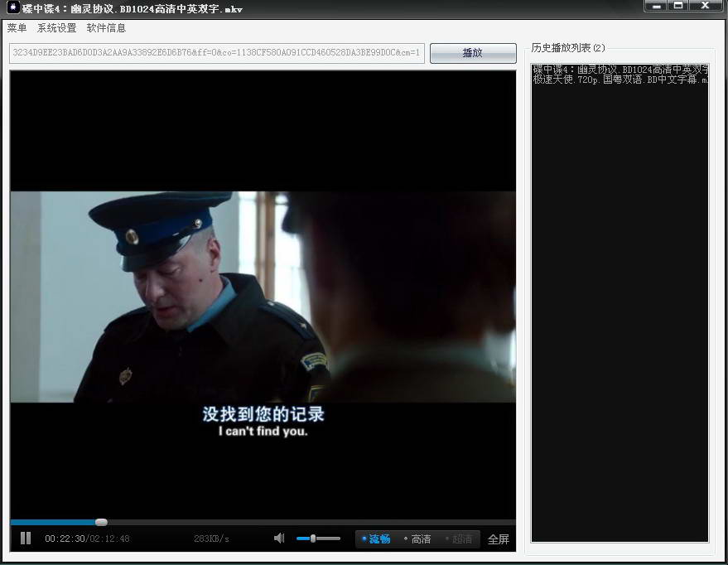Image resolution: width=728 pixels, height=565 pixels.
Task: Select 碟中谍4 entry in history list
Action: (620, 70)
